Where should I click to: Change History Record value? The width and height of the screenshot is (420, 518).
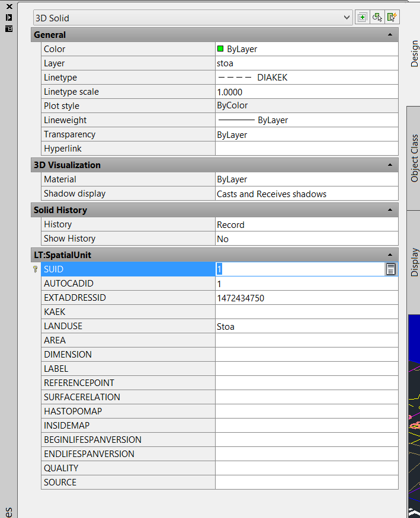(307, 224)
